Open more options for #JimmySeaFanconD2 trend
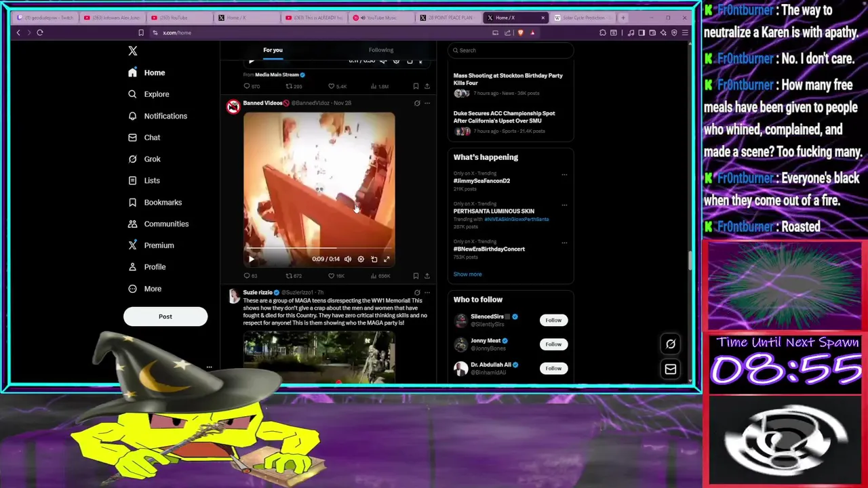This screenshot has height=488, width=868. [x=564, y=174]
